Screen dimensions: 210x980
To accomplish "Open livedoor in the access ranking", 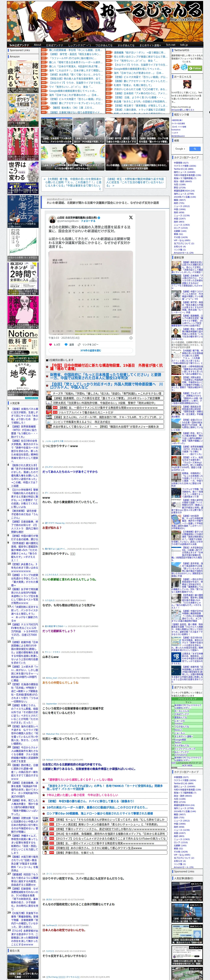I will (178, 724).
